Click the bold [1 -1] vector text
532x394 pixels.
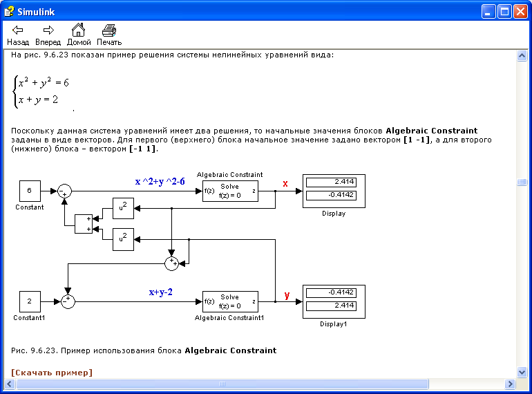tap(417, 140)
